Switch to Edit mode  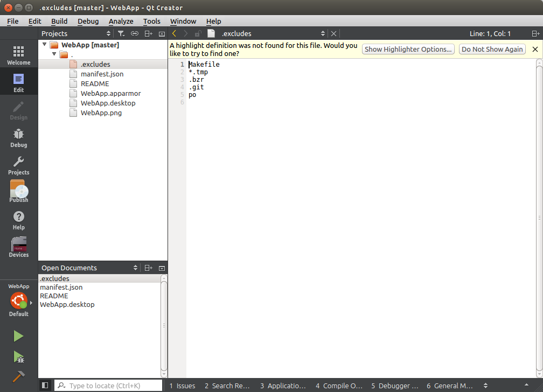pos(19,82)
